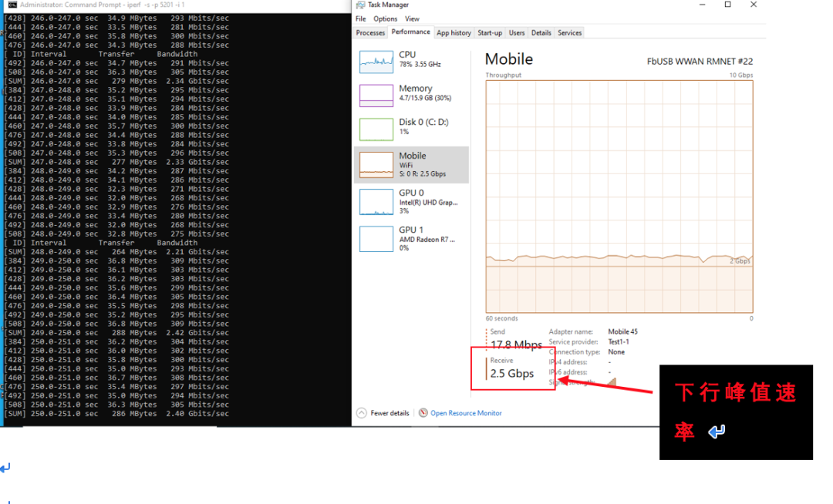Open the Start-up tab
833x504 pixels.
(x=490, y=33)
